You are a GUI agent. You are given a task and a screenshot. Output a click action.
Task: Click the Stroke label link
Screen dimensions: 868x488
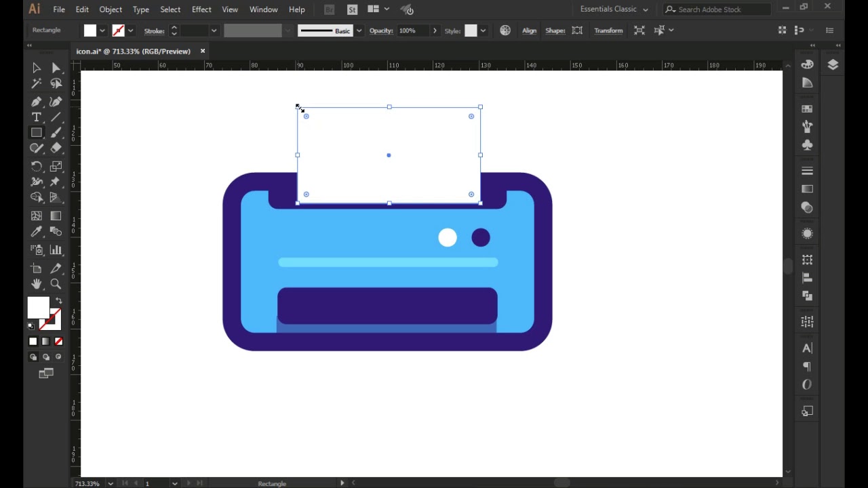pyautogui.click(x=155, y=30)
